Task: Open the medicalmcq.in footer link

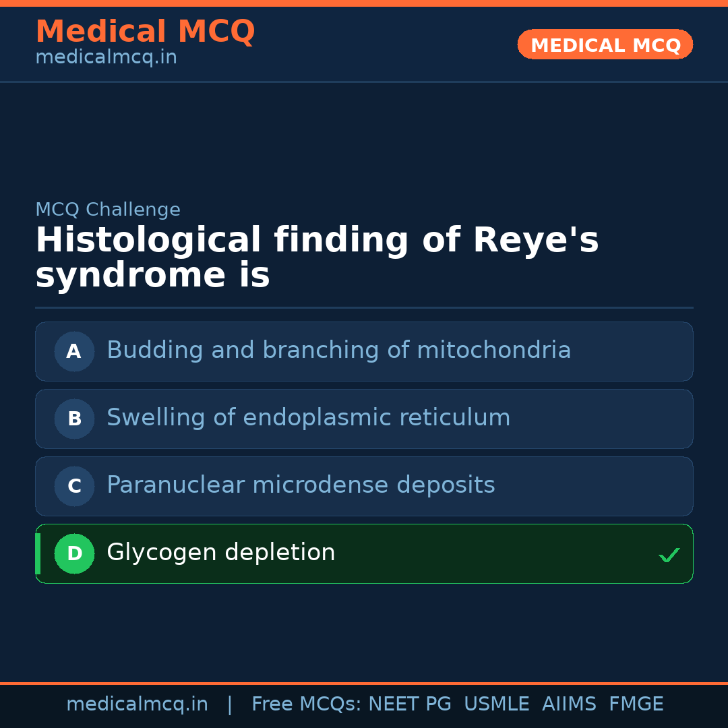Action: coord(137,704)
